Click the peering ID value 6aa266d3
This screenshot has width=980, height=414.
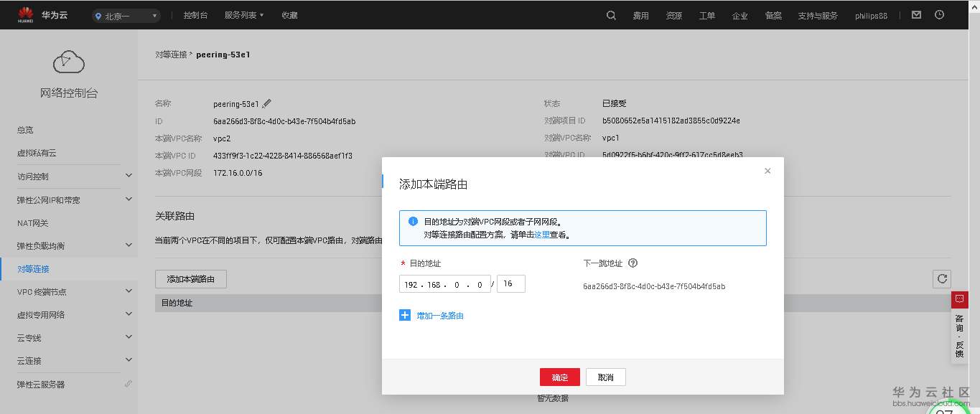click(284, 121)
